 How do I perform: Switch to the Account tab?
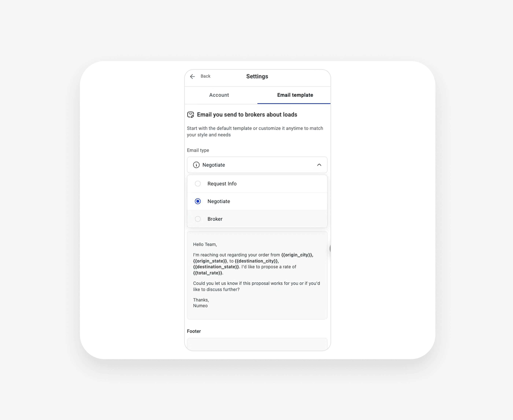(219, 95)
